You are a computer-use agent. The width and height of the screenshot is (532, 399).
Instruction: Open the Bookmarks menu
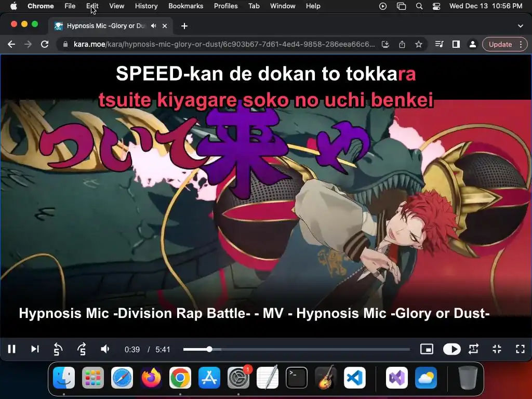tap(185, 6)
